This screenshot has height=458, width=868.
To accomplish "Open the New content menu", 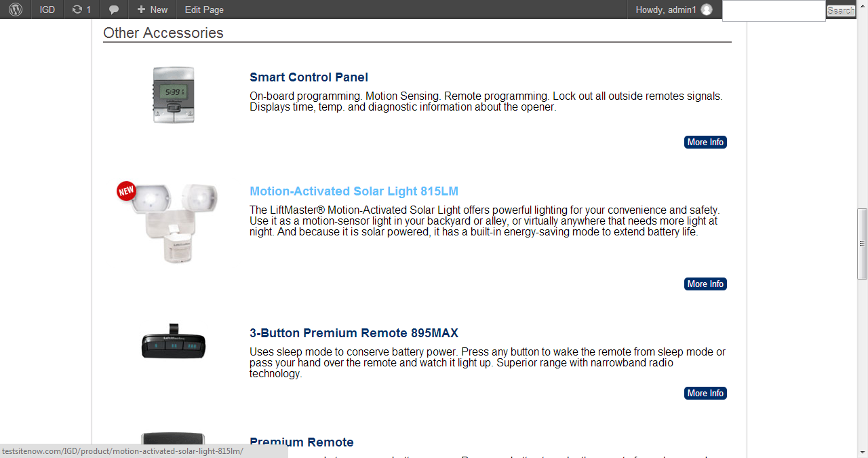I will tap(152, 9).
